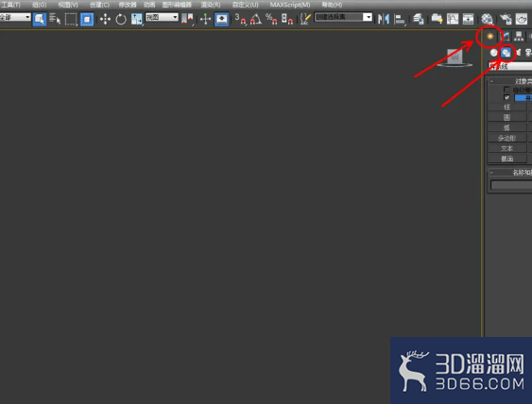Toggle Percent Snap
532x404 pixels.
pos(271,19)
